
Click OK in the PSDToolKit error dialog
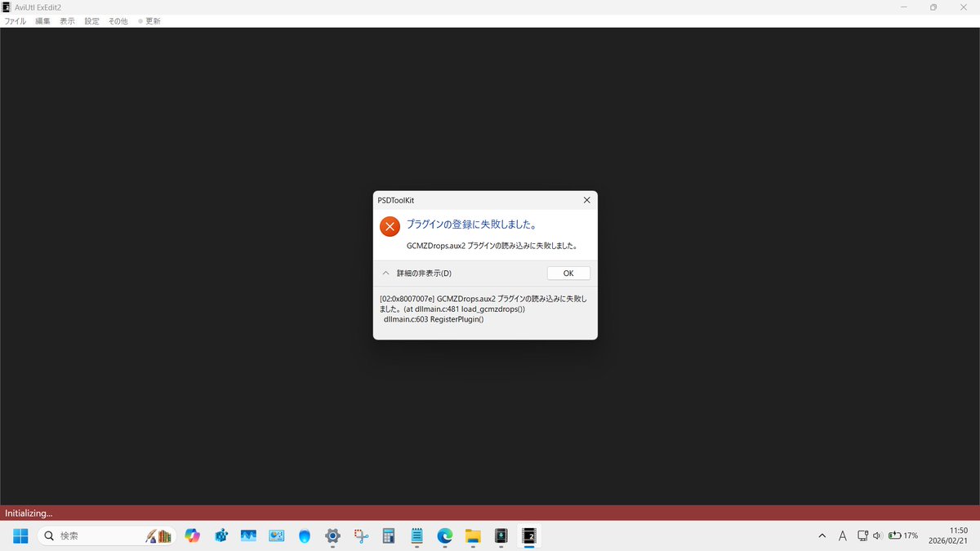568,273
